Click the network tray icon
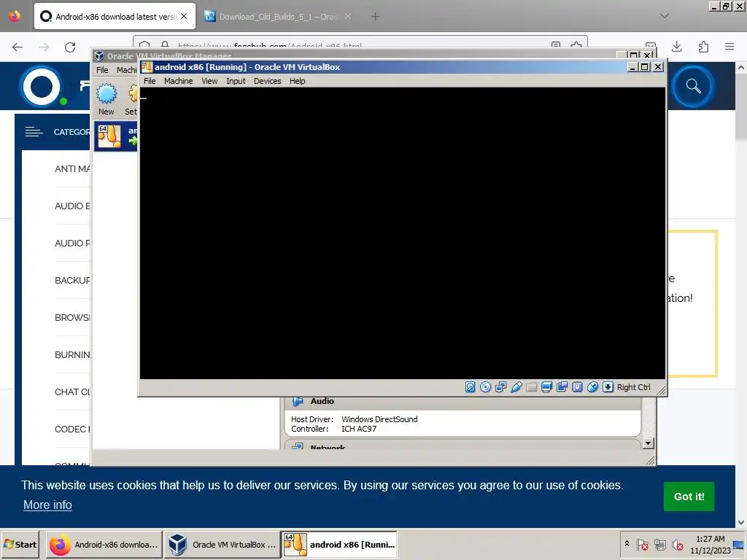The image size is (747, 560). click(659, 544)
